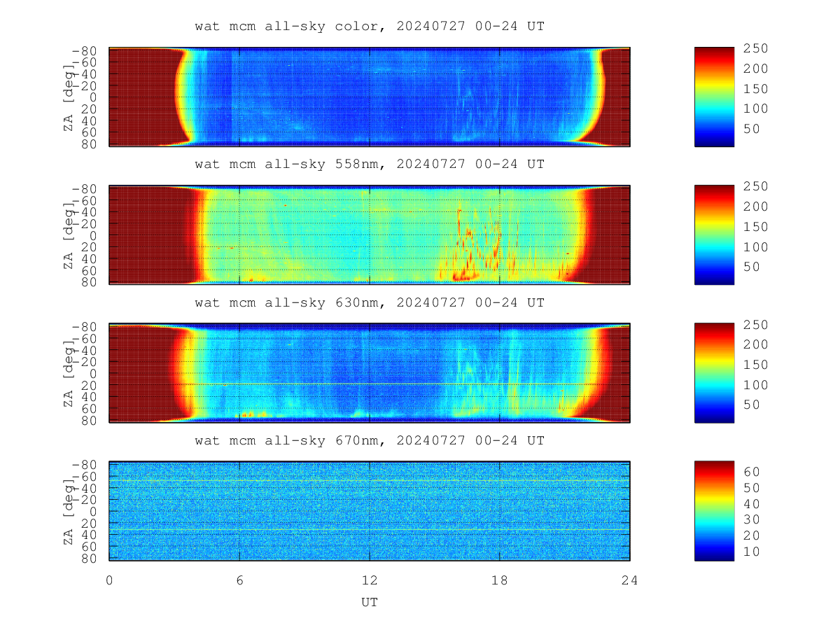Click '200' on the 558nm colorbar
The width and height of the screenshot is (840, 630).
pyautogui.click(x=756, y=206)
